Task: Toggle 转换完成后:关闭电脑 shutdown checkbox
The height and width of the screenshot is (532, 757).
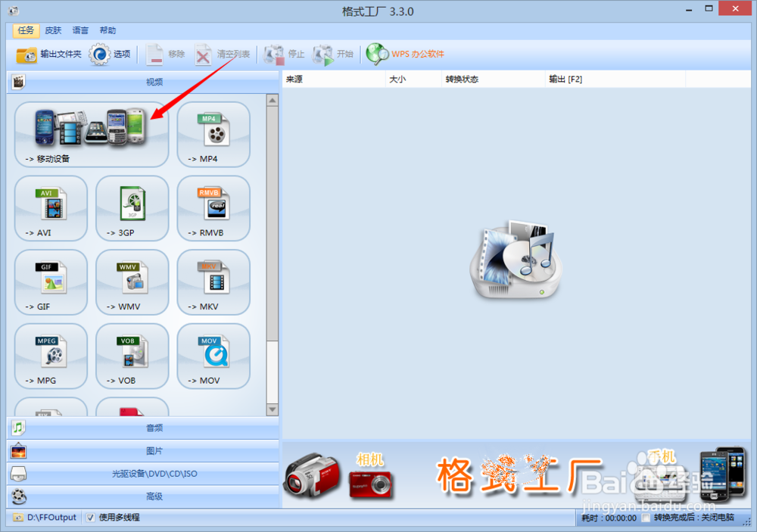Action: click(x=646, y=518)
